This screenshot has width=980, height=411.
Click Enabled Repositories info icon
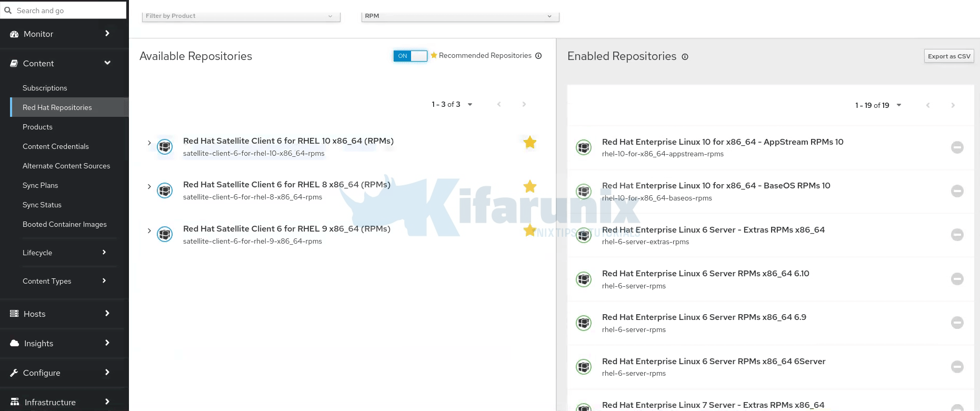(685, 57)
